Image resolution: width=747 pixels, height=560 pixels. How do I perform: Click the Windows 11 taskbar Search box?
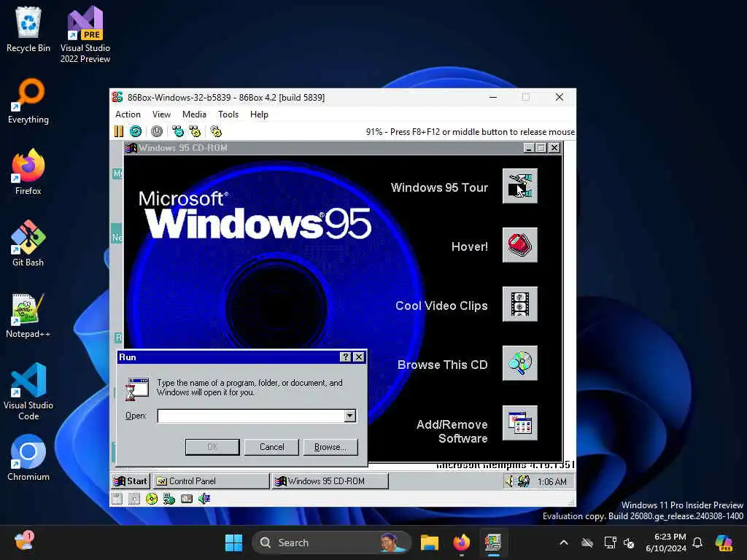pyautogui.click(x=332, y=542)
